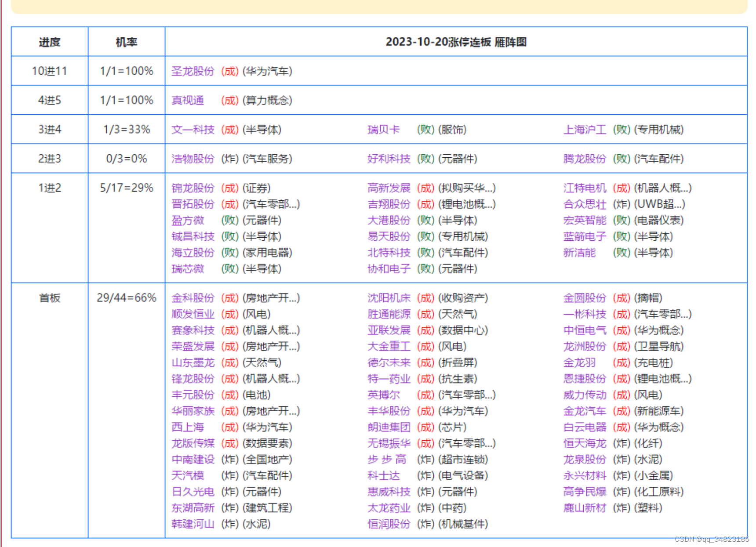756x547 pixels.
Task: Select the 协和电子 stock link
Action: click(389, 269)
